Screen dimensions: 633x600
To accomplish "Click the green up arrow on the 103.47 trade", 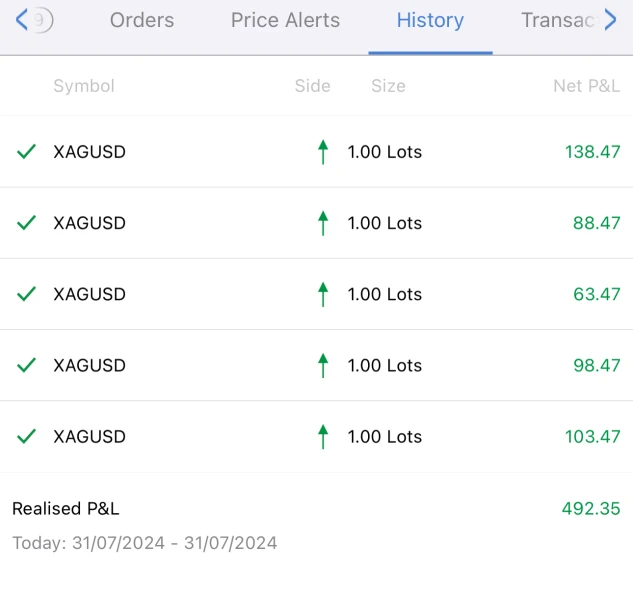I will tap(322, 436).
